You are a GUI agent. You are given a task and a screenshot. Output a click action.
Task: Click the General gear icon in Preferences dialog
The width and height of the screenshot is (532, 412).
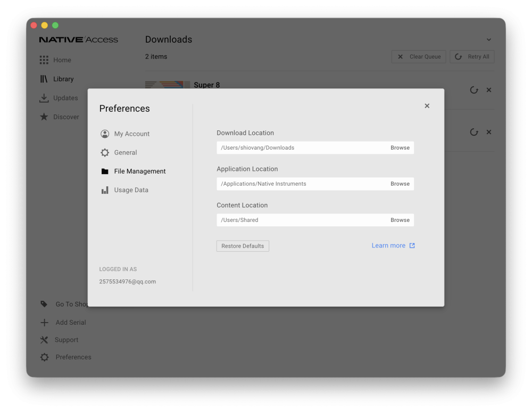(x=105, y=152)
